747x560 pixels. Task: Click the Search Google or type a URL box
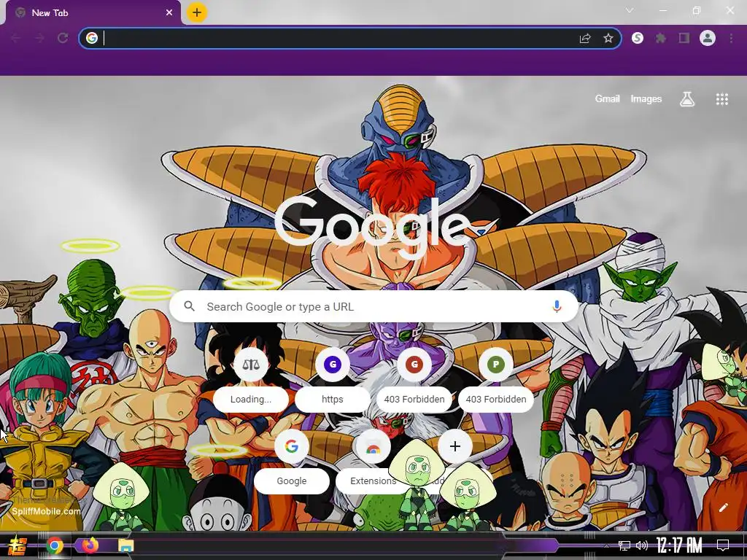click(x=374, y=307)
